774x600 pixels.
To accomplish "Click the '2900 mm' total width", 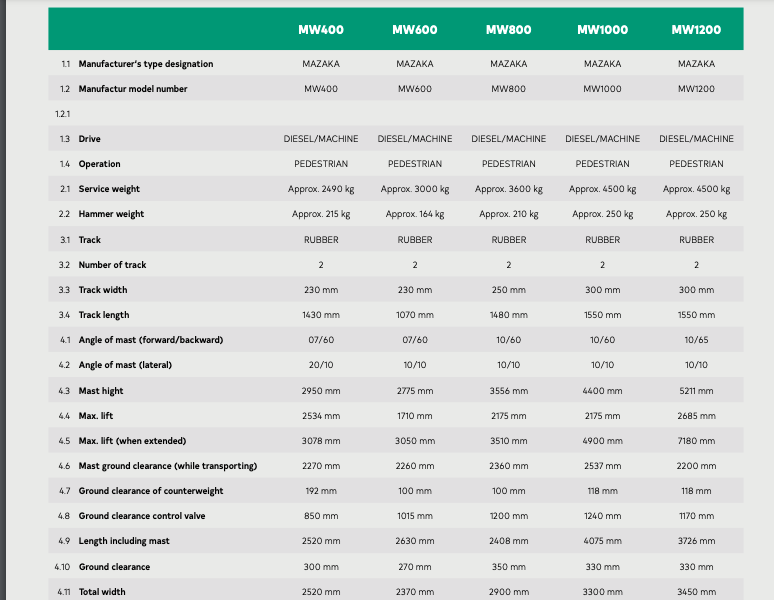I will click(x=508, y=592).
